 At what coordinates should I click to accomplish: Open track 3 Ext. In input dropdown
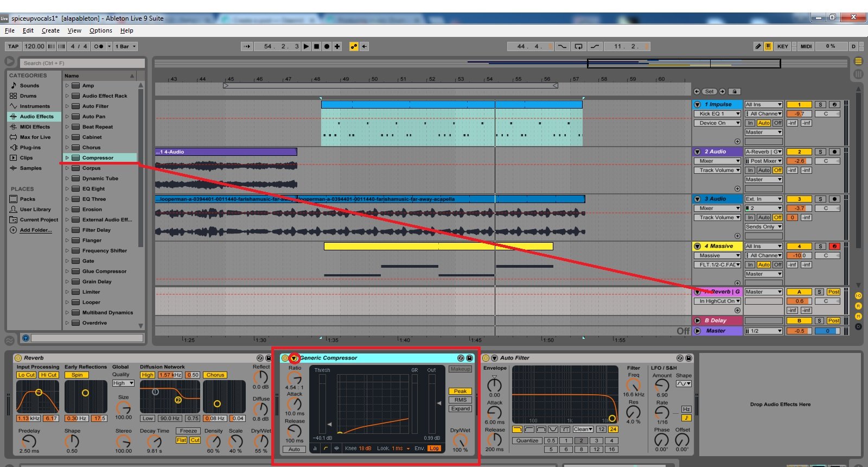pyautogui.click(x=763, y=199)
